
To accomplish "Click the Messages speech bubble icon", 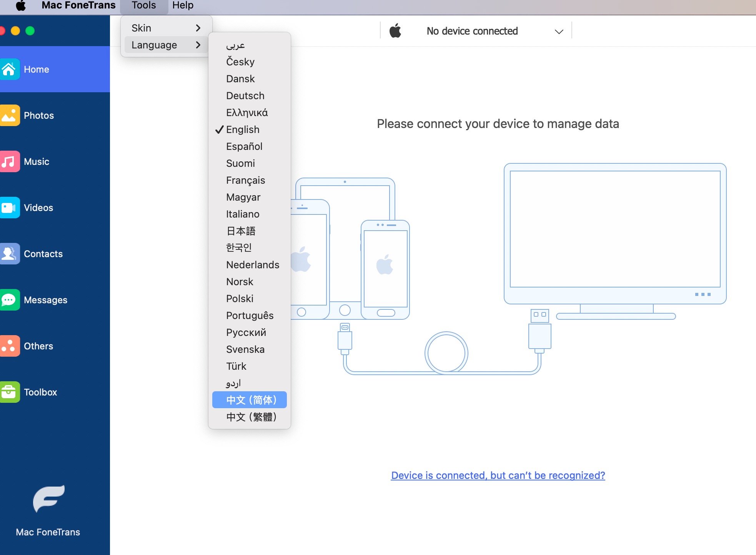I will coord(9,300).
